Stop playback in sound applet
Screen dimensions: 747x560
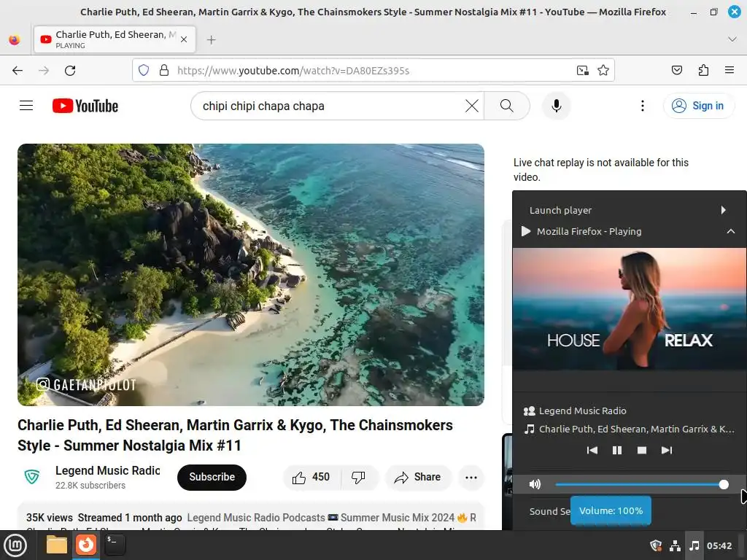coord(642,451)
